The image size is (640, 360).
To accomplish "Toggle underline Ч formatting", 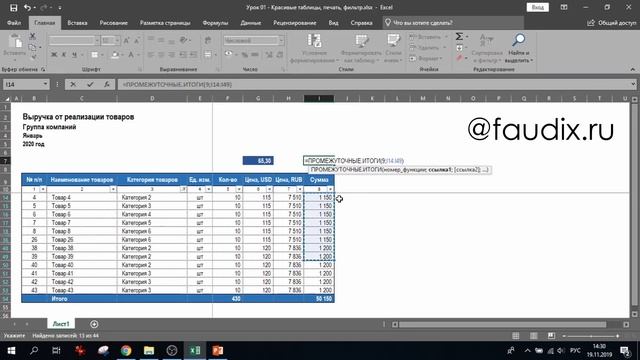I will point(74,54).
